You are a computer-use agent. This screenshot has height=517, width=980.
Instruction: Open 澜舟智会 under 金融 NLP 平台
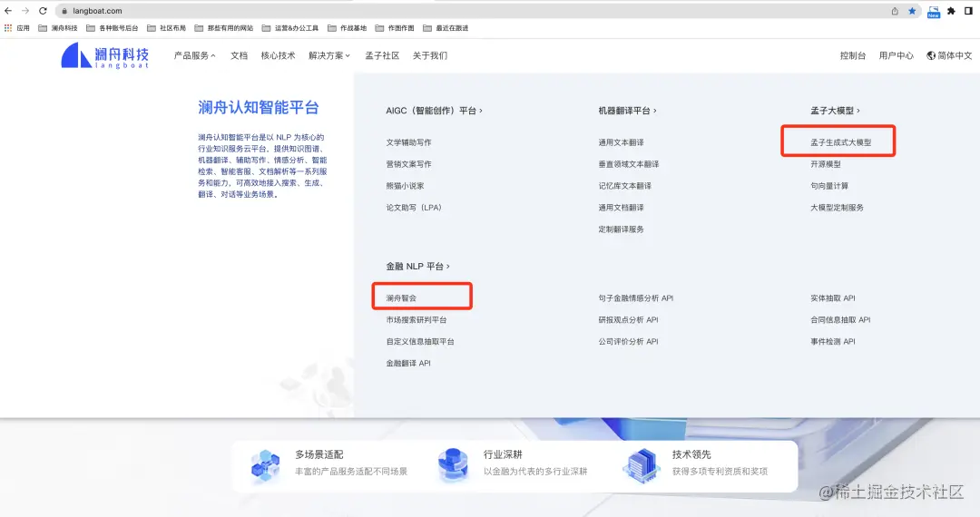[x=401, y=298]
